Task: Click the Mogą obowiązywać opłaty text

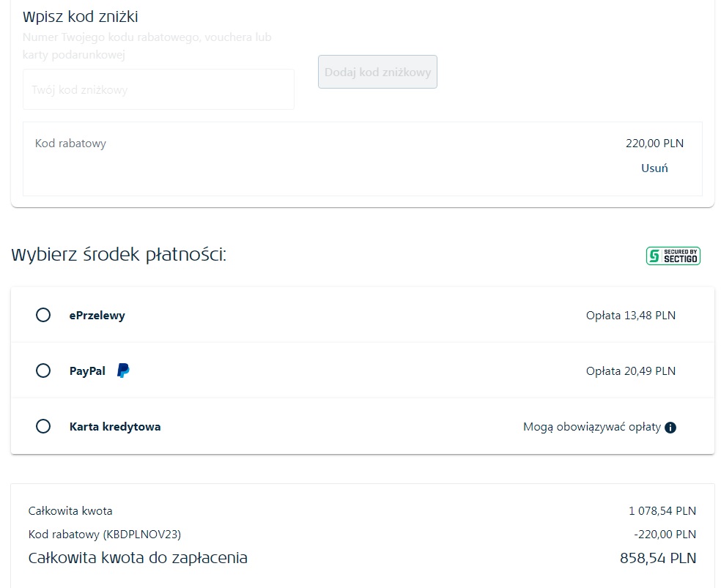Action: (x=592, y=427)
